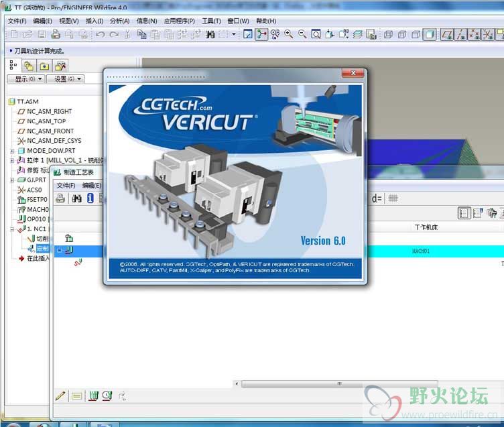Select Shading display style icon

430,34
